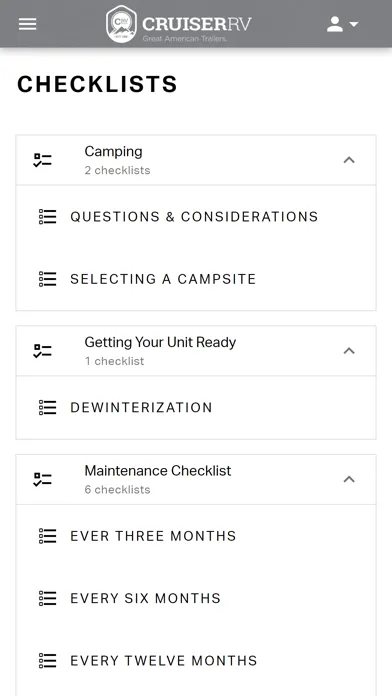The image size is (392, 696).
Task: Collapse the Camping section chevron
Action: (x=349, y=160)
